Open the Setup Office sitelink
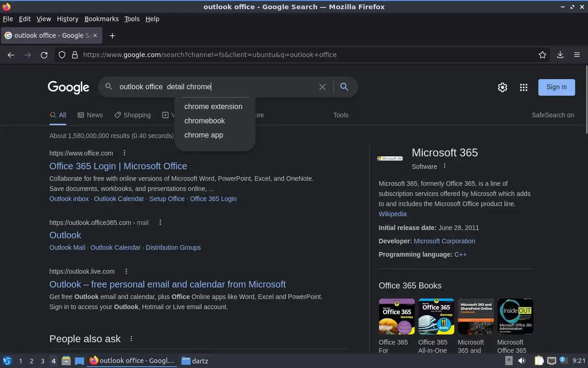Screen dimensions: 588x368 [167, 199]
